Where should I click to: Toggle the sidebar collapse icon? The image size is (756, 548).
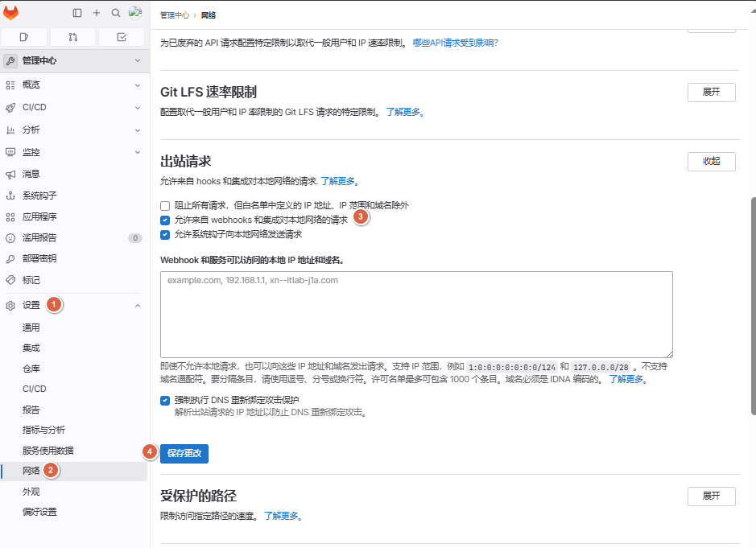click(77, 13)
